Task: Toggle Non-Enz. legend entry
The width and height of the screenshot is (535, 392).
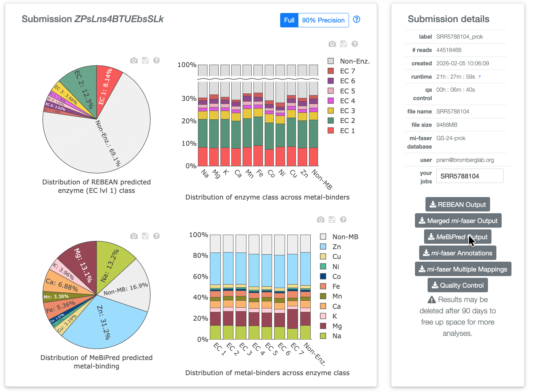Action: (349, 61)
